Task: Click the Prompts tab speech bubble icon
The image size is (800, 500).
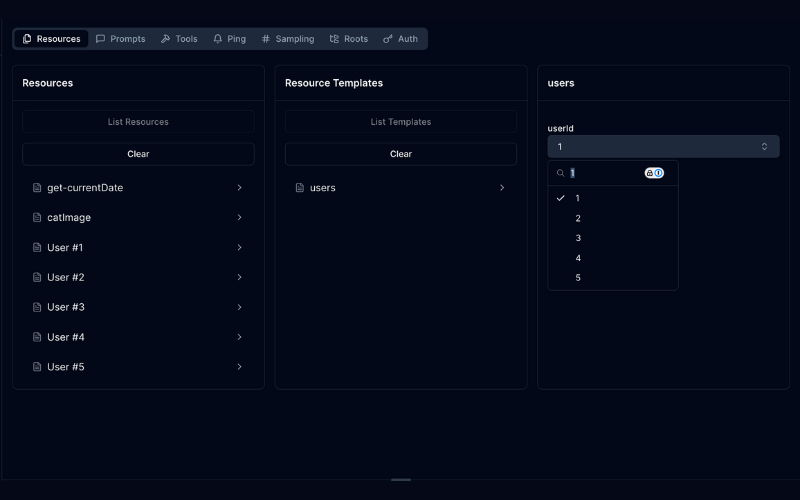Action: click(101, 39)
